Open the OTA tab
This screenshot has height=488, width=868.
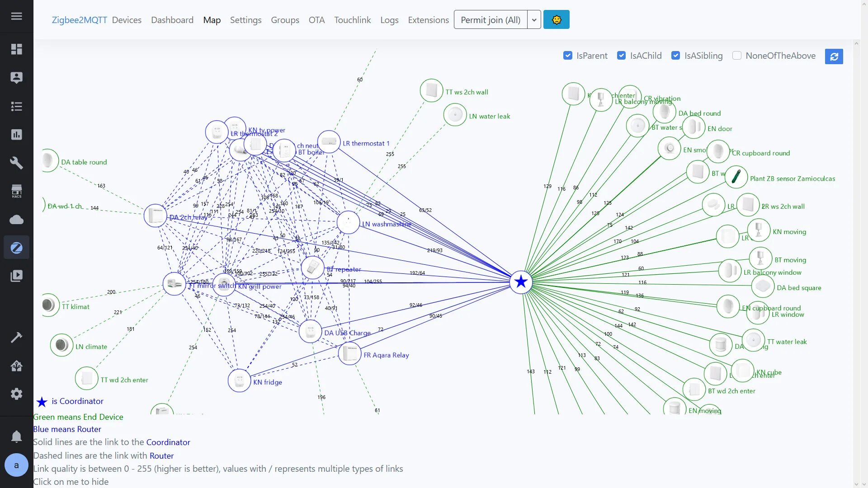[316, 20]
